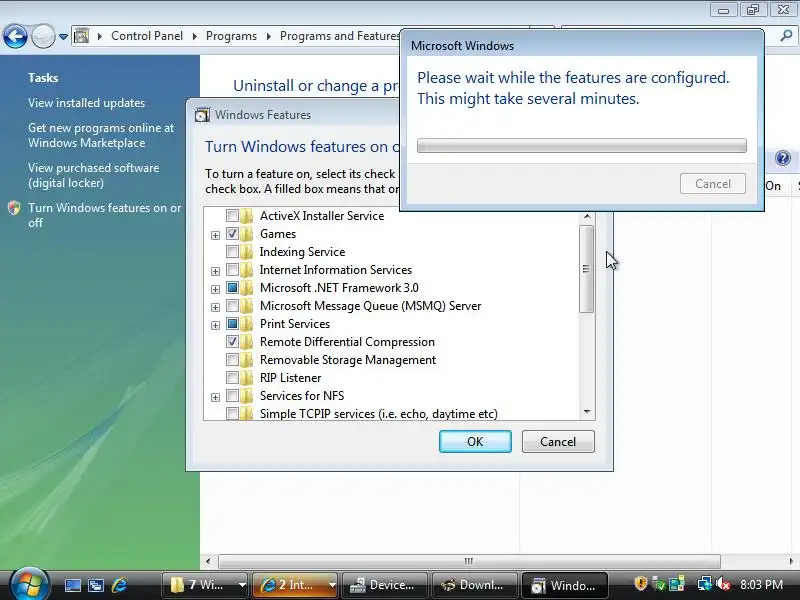
Task: Click the RIP Listener folder icon
Action: (247, 378)
